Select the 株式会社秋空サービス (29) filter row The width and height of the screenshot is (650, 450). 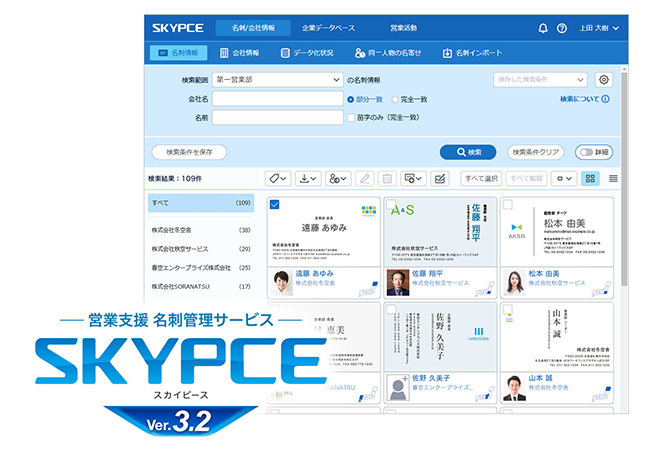tap(201, 249)
